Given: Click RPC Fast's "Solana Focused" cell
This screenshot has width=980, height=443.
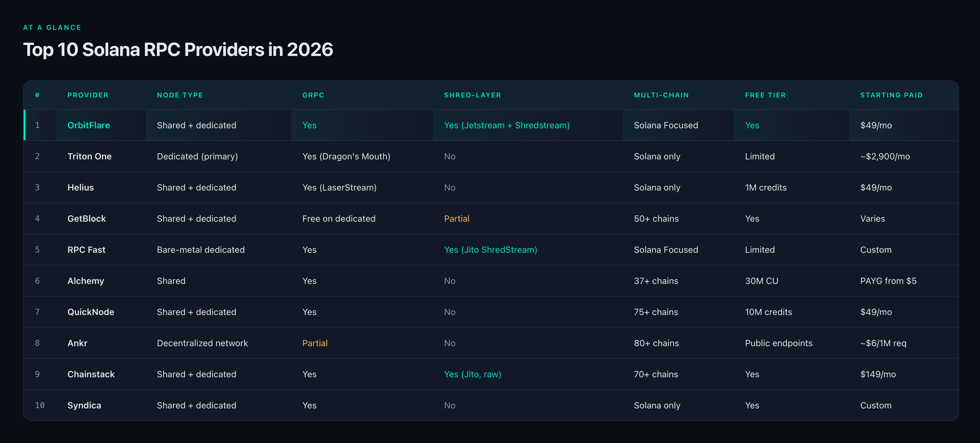Looking at the screenshot, I should click(x=666, y=250).
